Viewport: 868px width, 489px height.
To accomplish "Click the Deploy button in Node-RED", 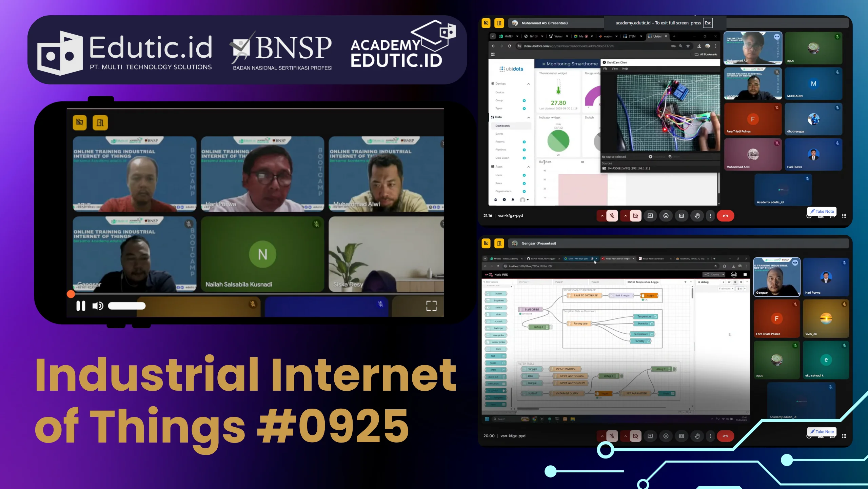I will click(714, 275).
